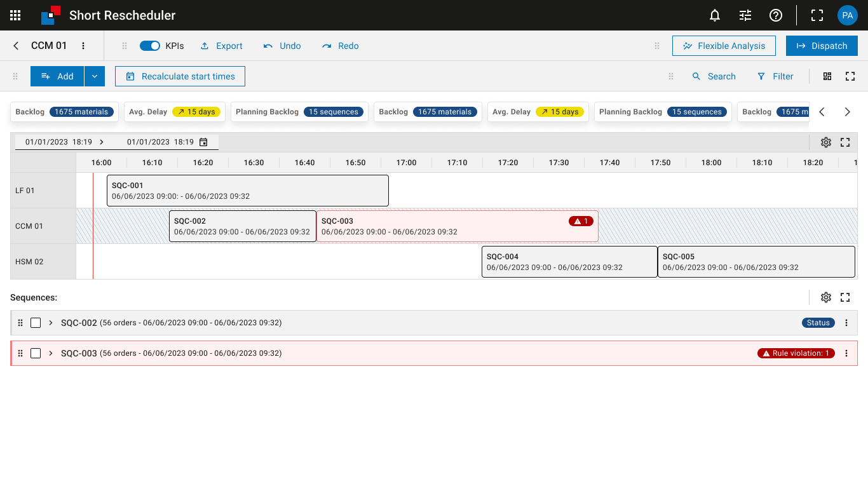Select the SQC-003 block in the timeline
Viewport: 868px width, 493px height.
pyautogui.click(x=445, y=226)
